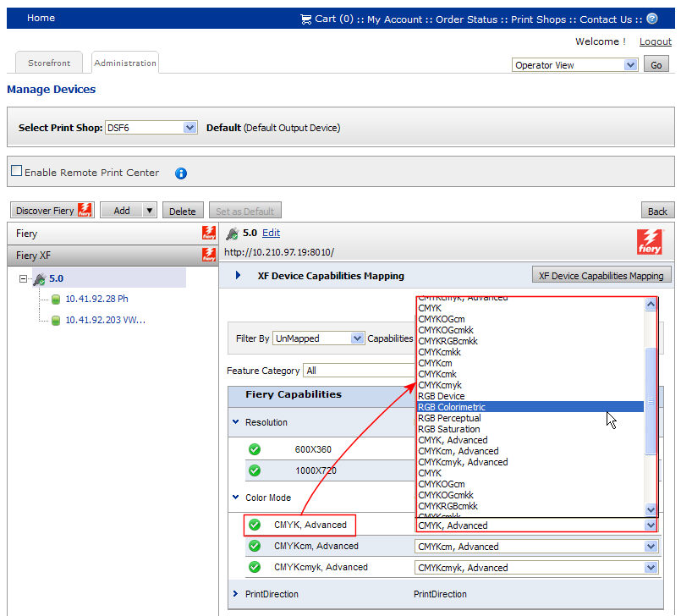The width and height of the screenshot is (681, 616).
Task: Click the dropdown list scrollbar thumb
Action: pos(651,401)
